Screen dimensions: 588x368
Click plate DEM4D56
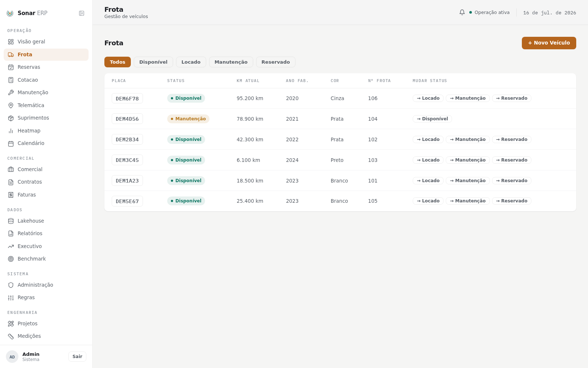(127, 119)
